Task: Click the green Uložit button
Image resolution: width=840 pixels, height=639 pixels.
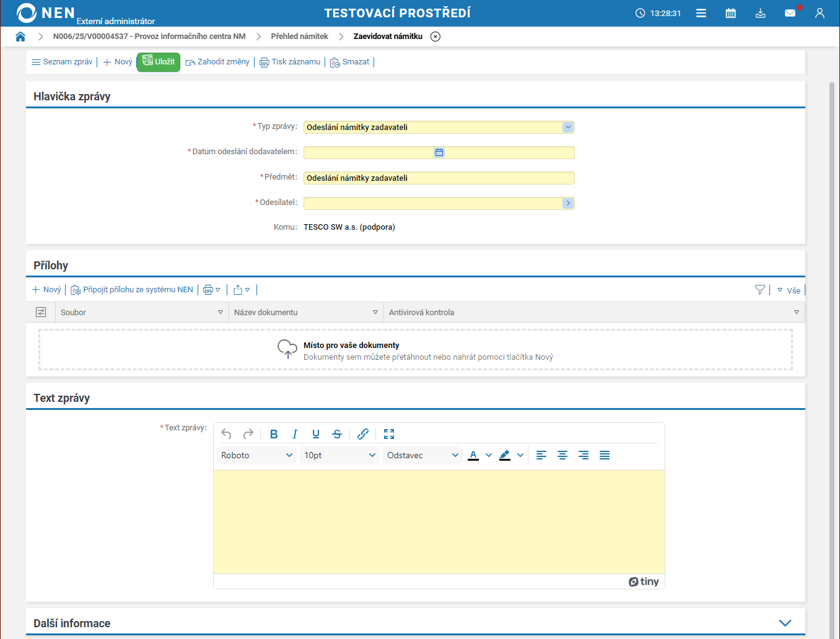Action: coord(159,62)
